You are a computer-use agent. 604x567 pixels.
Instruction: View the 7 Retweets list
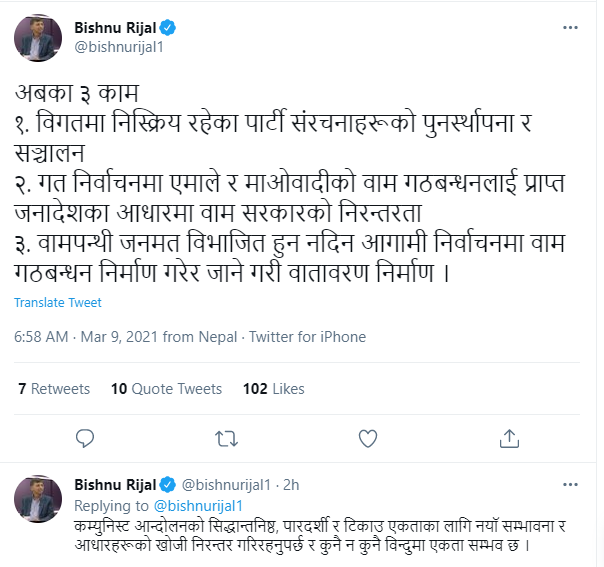[54, 388]
